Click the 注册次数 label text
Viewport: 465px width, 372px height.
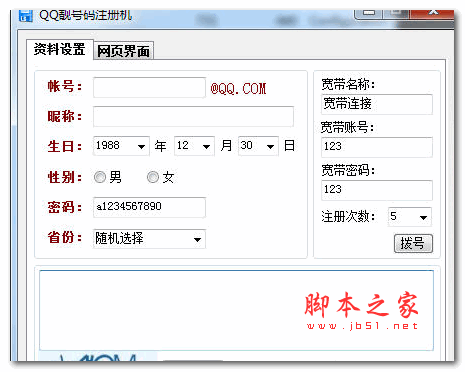[x=348, y=217]
